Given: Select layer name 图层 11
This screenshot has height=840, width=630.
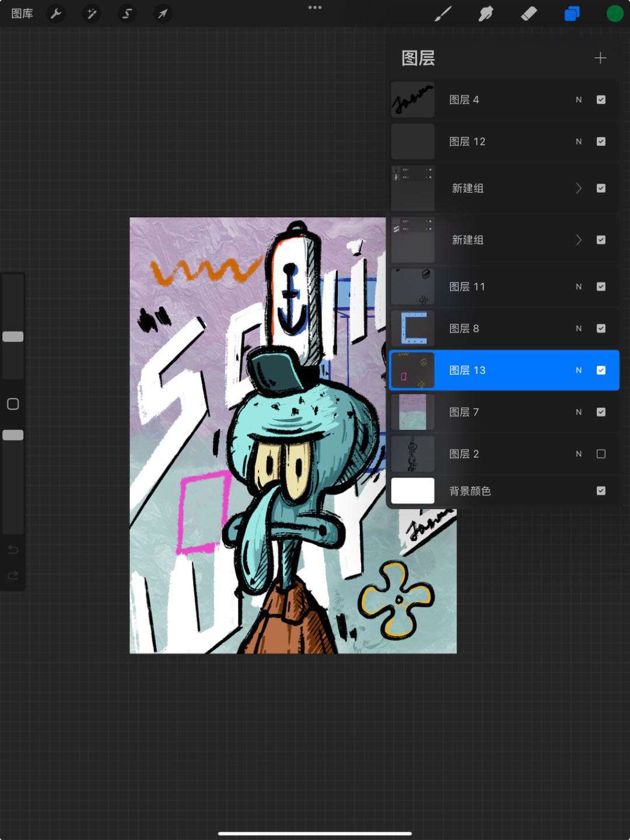Looking at the screenshot, I should [467, 286].
